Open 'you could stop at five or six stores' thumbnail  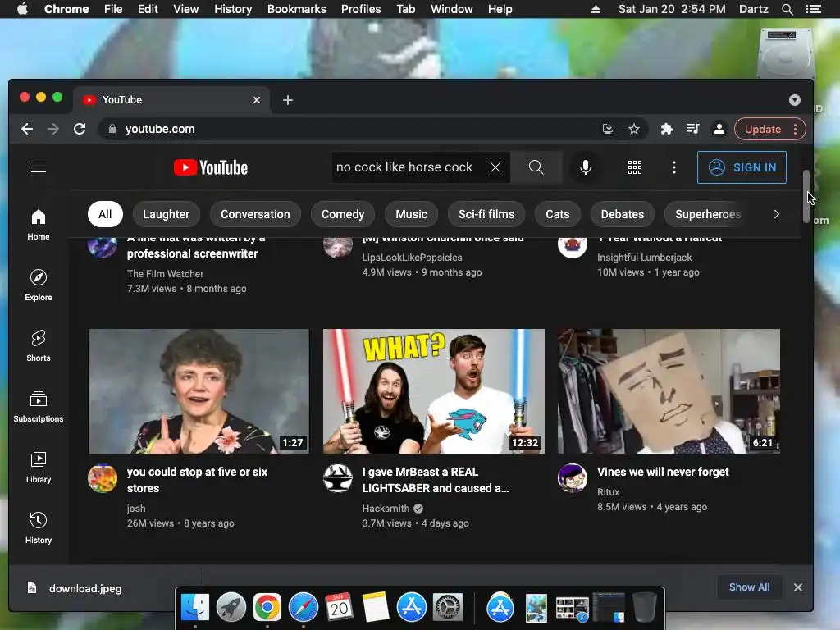[199, 391]
